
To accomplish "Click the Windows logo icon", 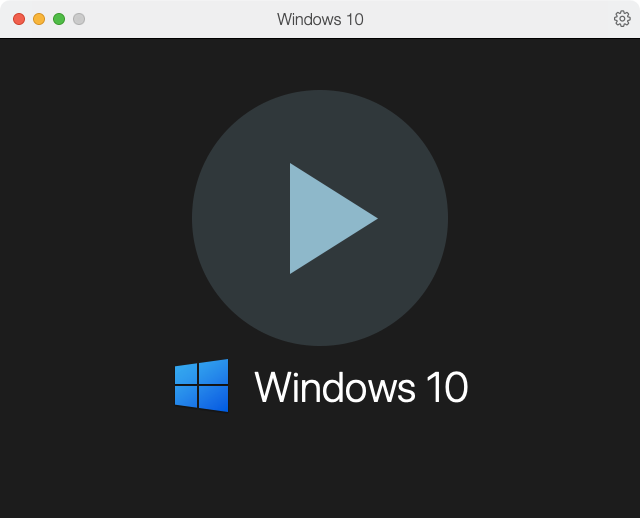I will (201, 386).
